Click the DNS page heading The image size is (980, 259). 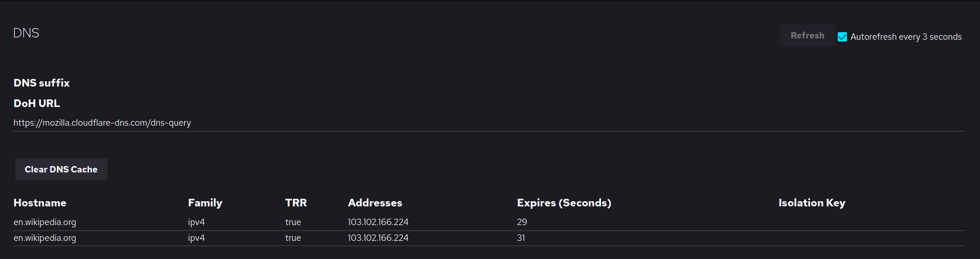click(26, 33)
